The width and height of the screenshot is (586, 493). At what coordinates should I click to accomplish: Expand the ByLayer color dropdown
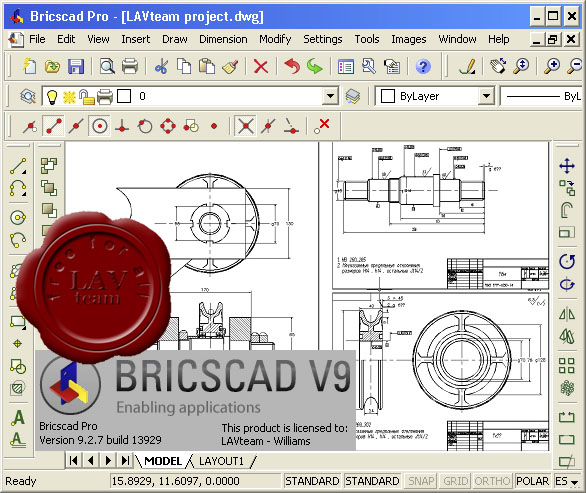click(x=486, y=96)
